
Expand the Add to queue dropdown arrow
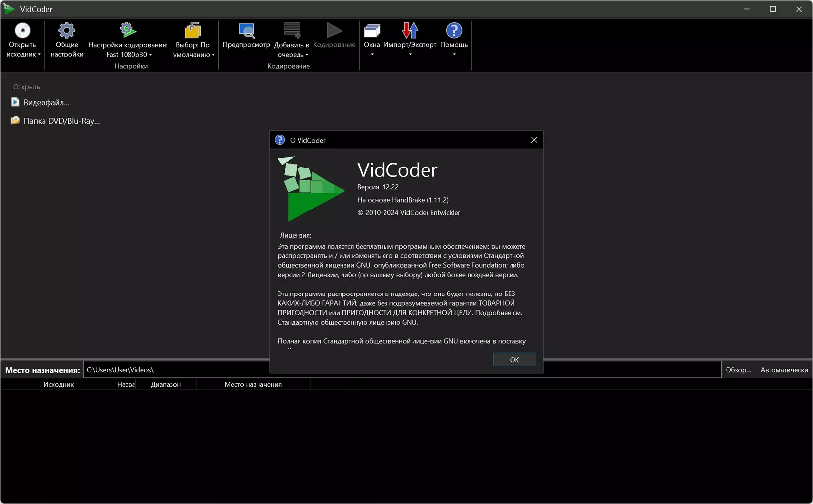(307, 55)
